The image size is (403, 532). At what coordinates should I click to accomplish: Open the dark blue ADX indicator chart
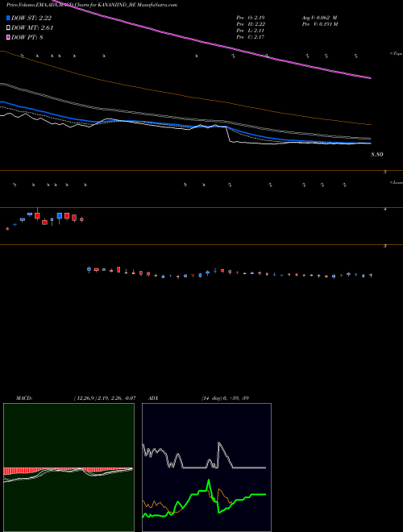click(206, 468)
